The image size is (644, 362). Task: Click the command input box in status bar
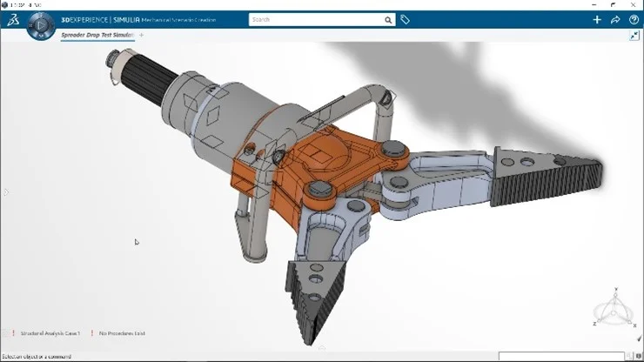(560, 356)
